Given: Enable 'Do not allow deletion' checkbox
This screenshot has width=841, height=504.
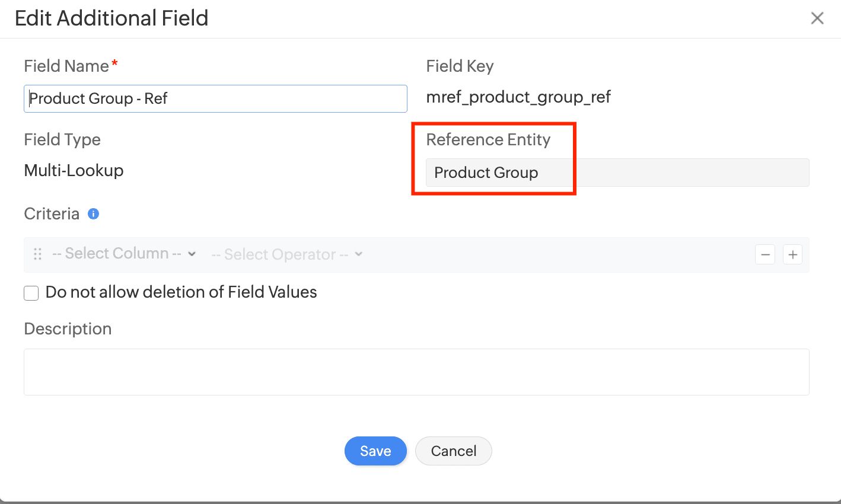Looking at the screenshot, I should [31, 293].
